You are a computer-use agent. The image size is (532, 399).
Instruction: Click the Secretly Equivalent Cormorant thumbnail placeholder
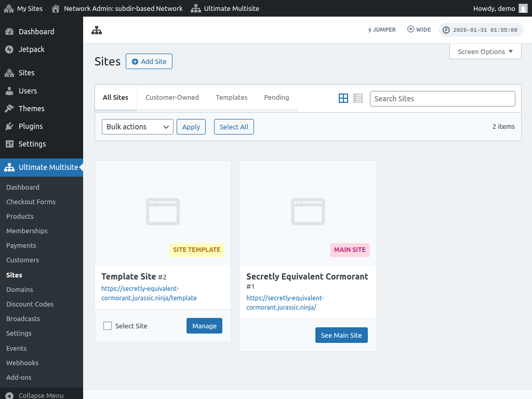[x=308, y=212]
